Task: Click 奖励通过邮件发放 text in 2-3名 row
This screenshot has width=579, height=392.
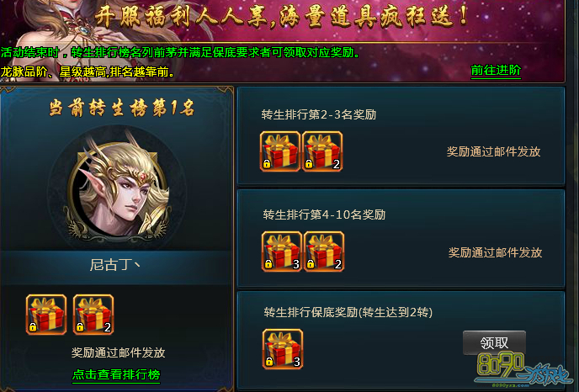Action: 494,151
